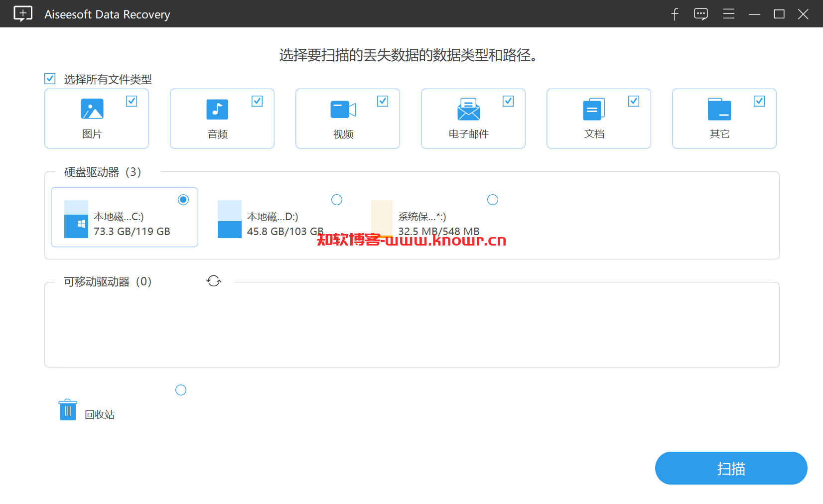The width and height of the screenshot is (823, 504).
Task: Click the 音频 music note icon
Action: click(x=217, y=109)
